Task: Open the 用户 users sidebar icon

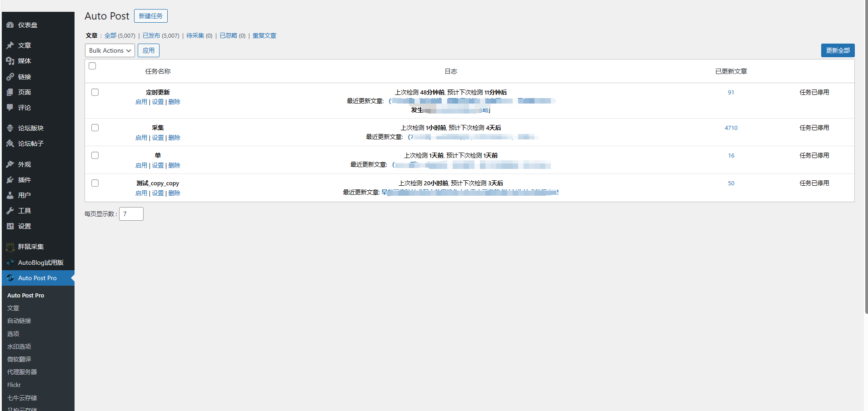Action: click(10, 195)
